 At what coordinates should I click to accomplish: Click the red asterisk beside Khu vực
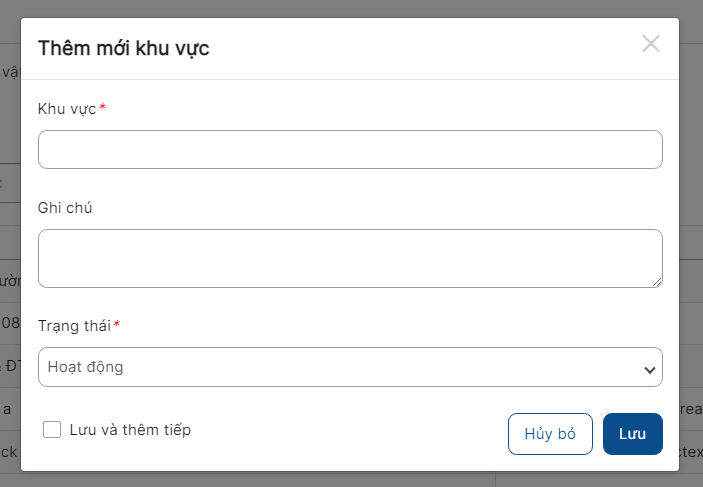[x=102, y=107]
